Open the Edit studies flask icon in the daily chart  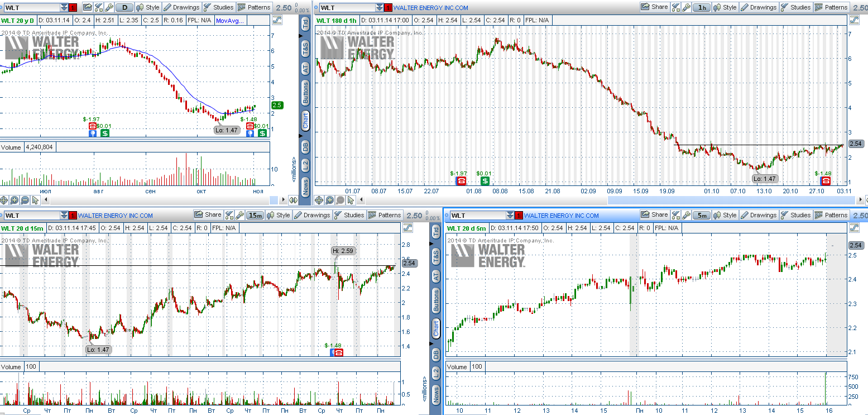99,7
